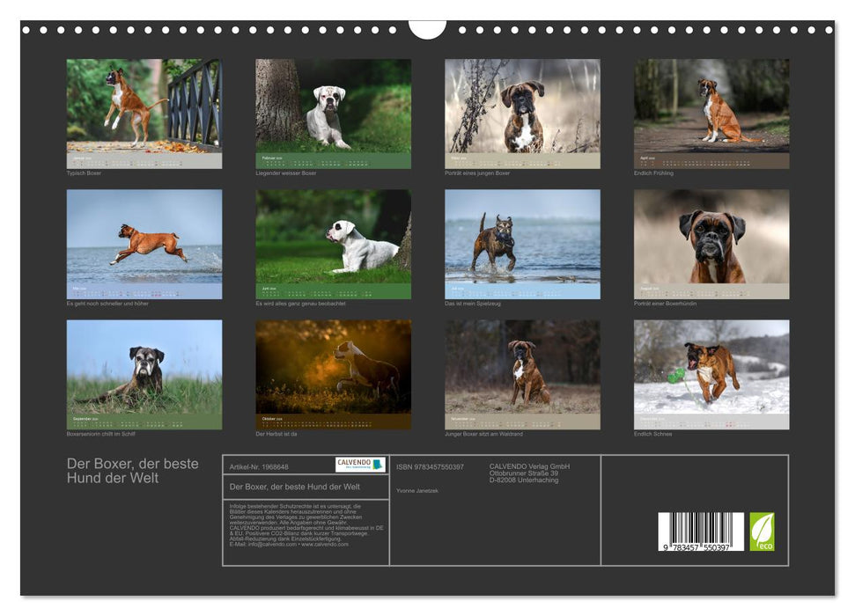
Task: Click the ISBN 9783457550397 label
Action: click(x=430, y=466)
